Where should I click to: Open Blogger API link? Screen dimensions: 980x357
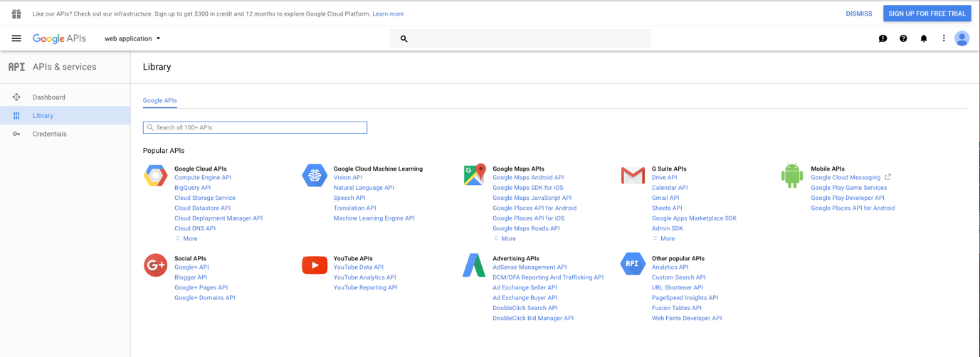click(x=191, y=277)
